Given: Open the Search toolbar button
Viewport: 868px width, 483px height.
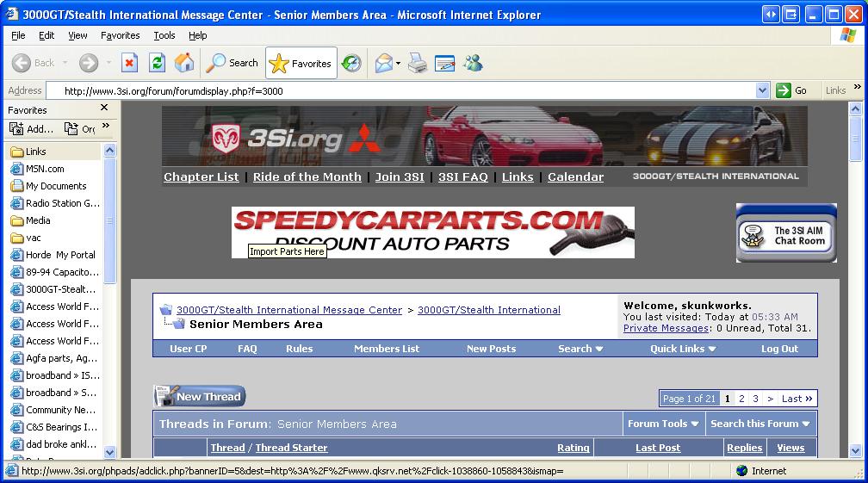Looking at the screenshot, I should tap(232, 63).
